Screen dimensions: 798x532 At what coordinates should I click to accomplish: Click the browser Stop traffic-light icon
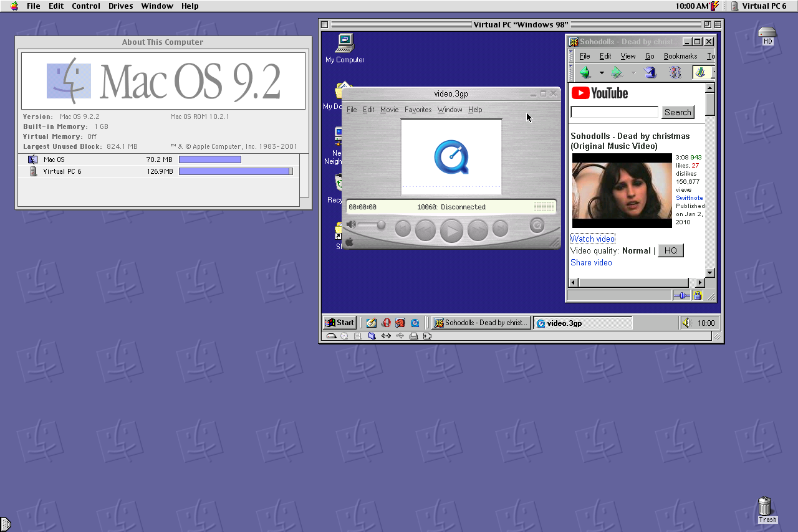pos(675,72)
